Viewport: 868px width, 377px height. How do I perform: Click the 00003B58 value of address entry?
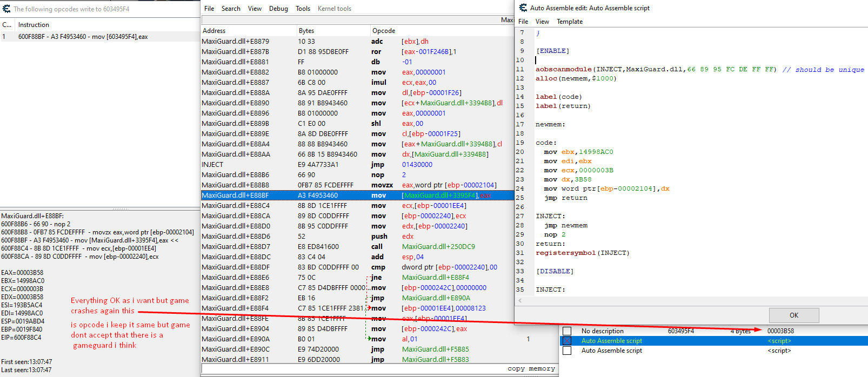780,331
